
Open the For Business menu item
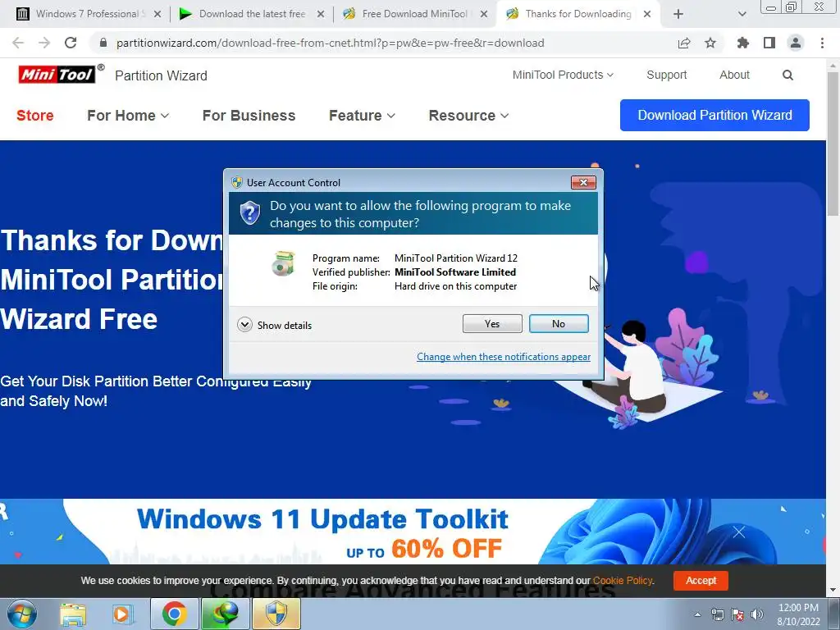click(x=249, y=115)
